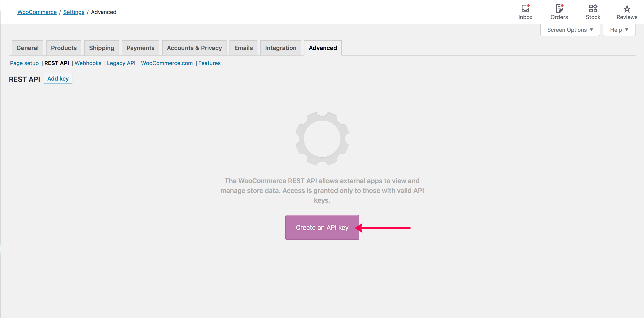Click the Create an API key button
Screen dimensions: 644x318
pos(322,227)
